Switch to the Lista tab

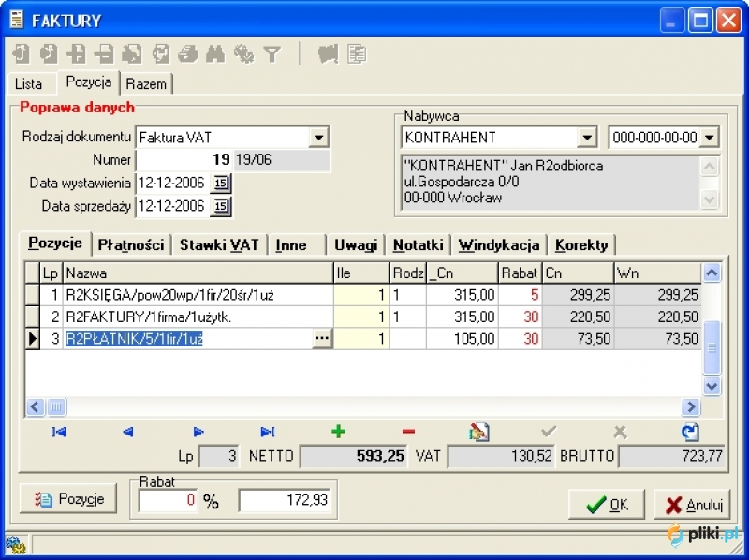[28, 84]
